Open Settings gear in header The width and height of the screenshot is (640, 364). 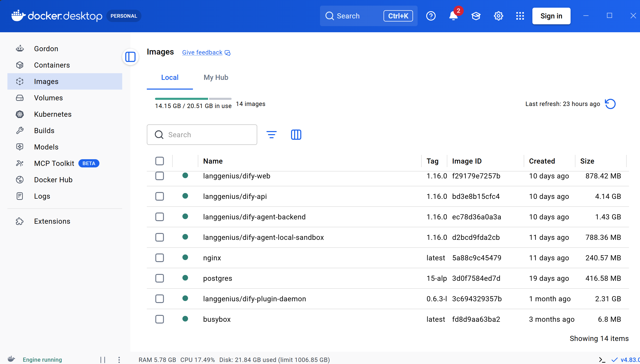(498, 16)
